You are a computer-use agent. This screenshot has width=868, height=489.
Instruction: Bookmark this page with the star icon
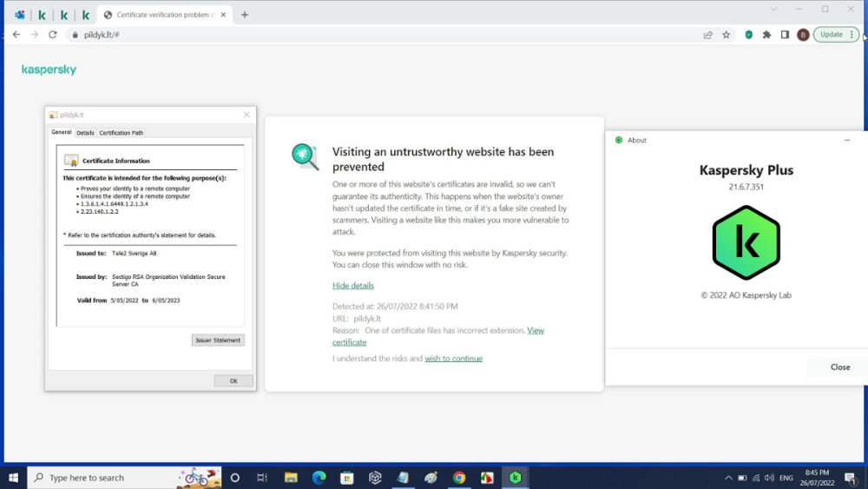coord(727,35)
